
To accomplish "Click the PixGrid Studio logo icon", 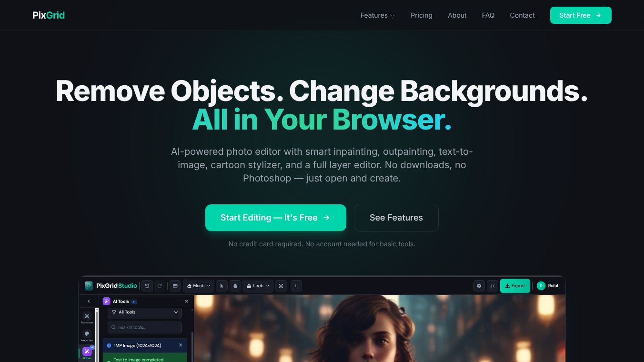I will 89,286.
